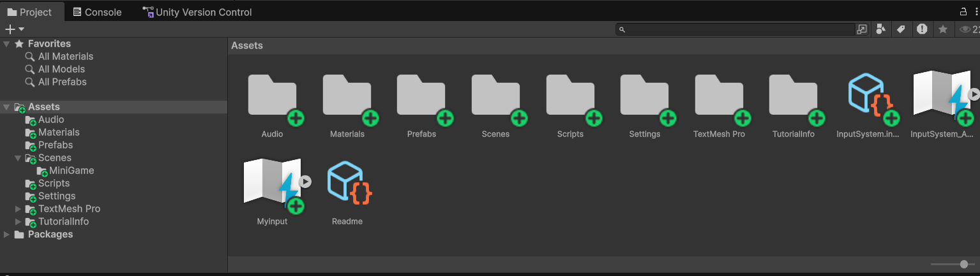The width and height of the screenshot is (980, 276).
Task: Click the icon size slider handle
Action: pos(963,264)
